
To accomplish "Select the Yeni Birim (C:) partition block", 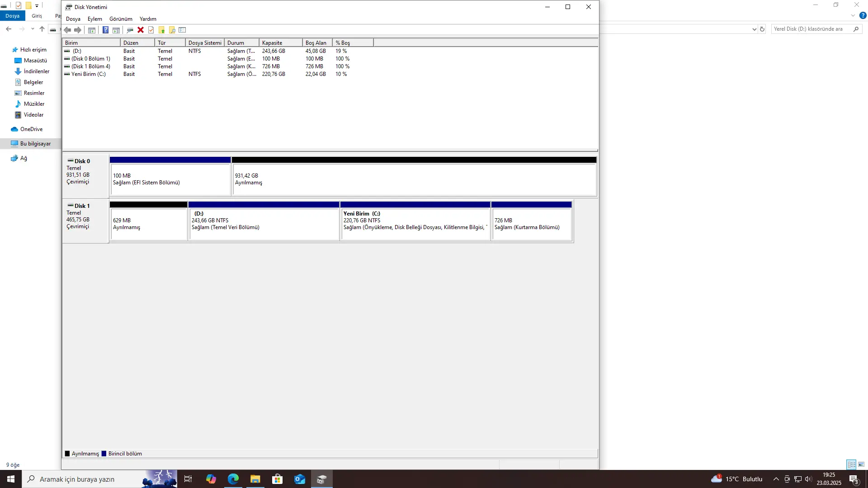I will [x=415, y=221].
